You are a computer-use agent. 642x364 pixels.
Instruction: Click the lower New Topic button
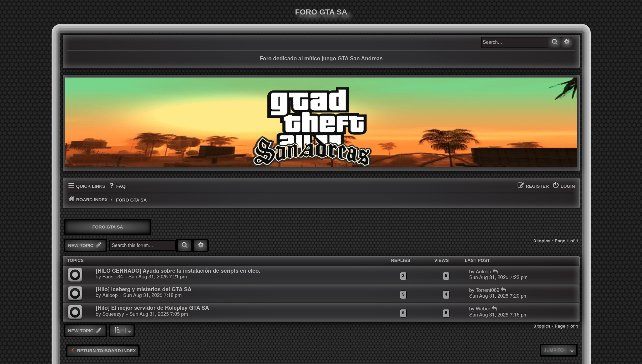coord(85,331)
